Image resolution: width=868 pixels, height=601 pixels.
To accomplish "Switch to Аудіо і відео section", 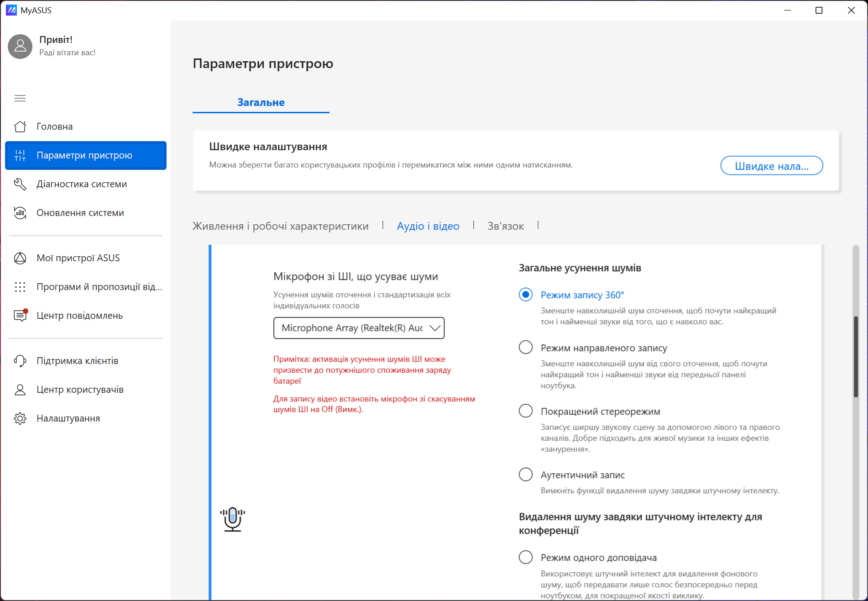I will (428, 226).
